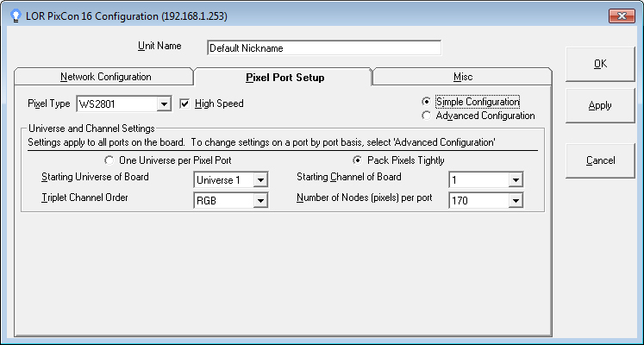Image resolution: width=644 pixels, height=345 pixels.
Task: Select One Universe per Pixel Port
Action: click(x=109, y=160)
